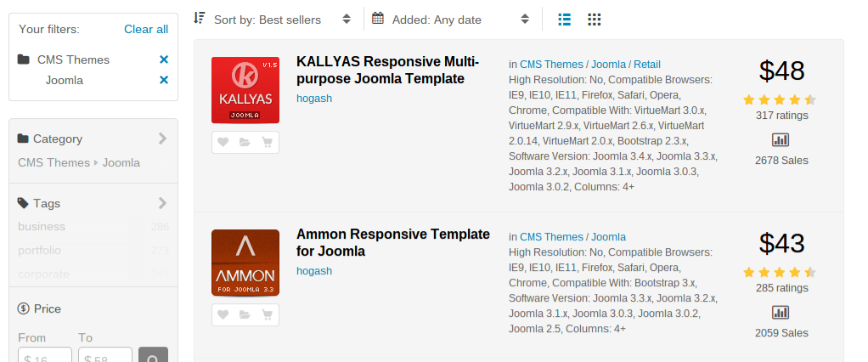Image resolution: width=868 pixels, height=362 pixels.
Task: Click the price To input field
Action: pos(105,355)
